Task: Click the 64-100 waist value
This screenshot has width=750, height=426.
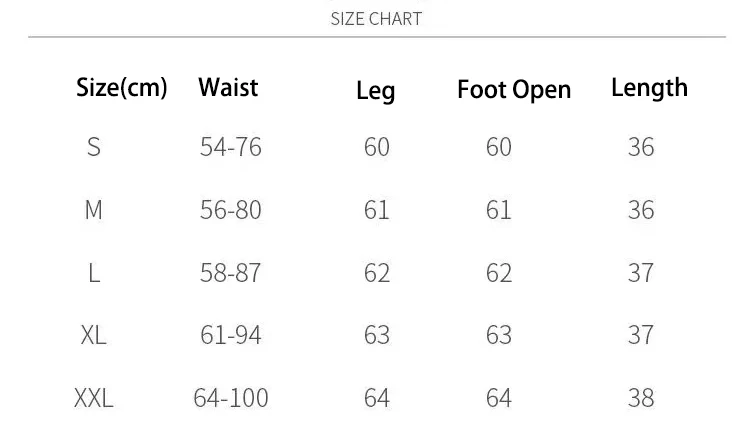Action: 231,398
